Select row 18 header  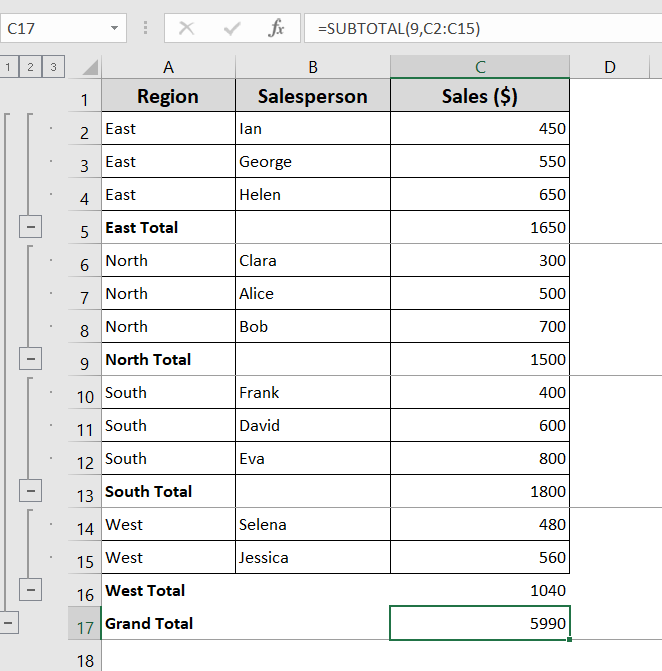85,656
